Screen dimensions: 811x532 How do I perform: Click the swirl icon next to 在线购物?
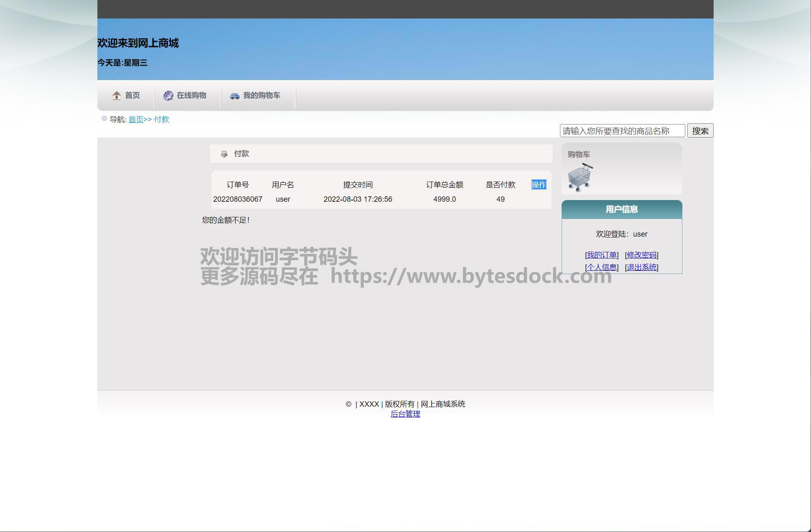tap(168, 96)
